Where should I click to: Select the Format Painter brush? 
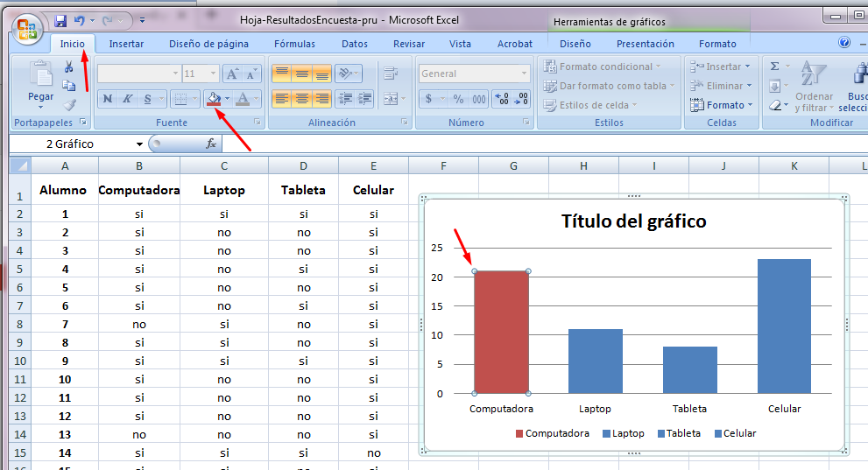click(68, 104)
